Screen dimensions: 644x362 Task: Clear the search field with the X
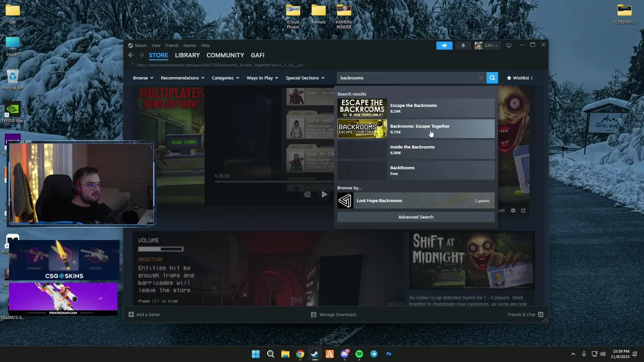click(481, 78)
